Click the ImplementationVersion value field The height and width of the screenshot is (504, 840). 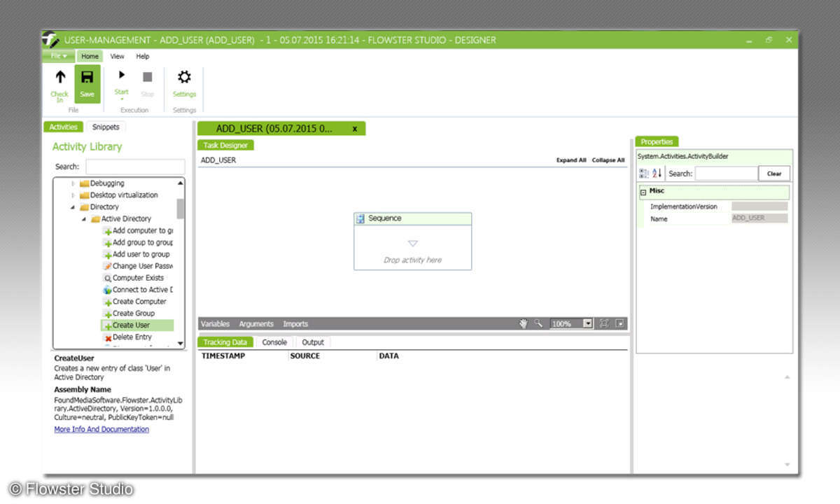759,206
